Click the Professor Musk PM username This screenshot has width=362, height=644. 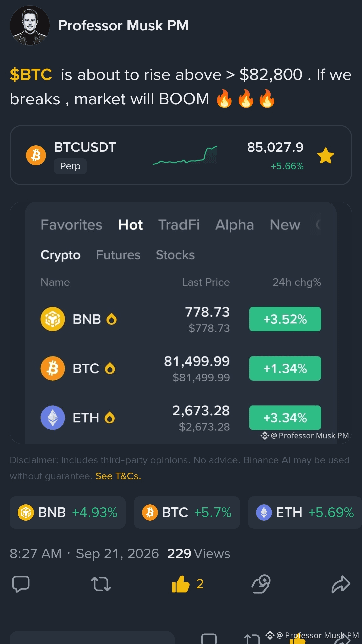[x=123, y=25]
